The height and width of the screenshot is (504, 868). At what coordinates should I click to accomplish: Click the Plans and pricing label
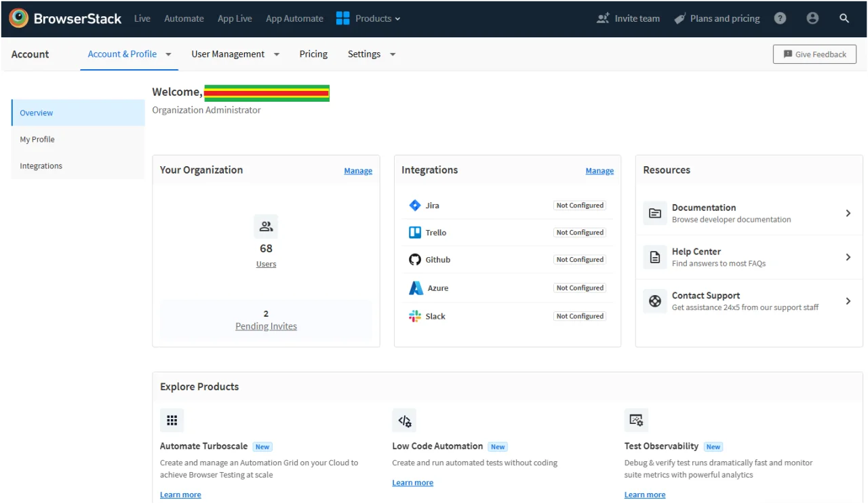click(725, 18)
